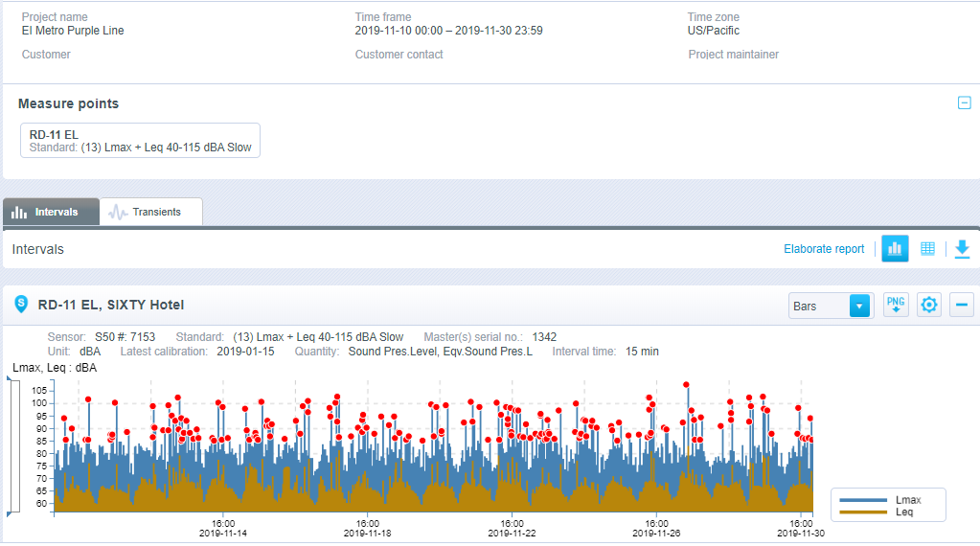Open chart settings gear

click(928, 306)
